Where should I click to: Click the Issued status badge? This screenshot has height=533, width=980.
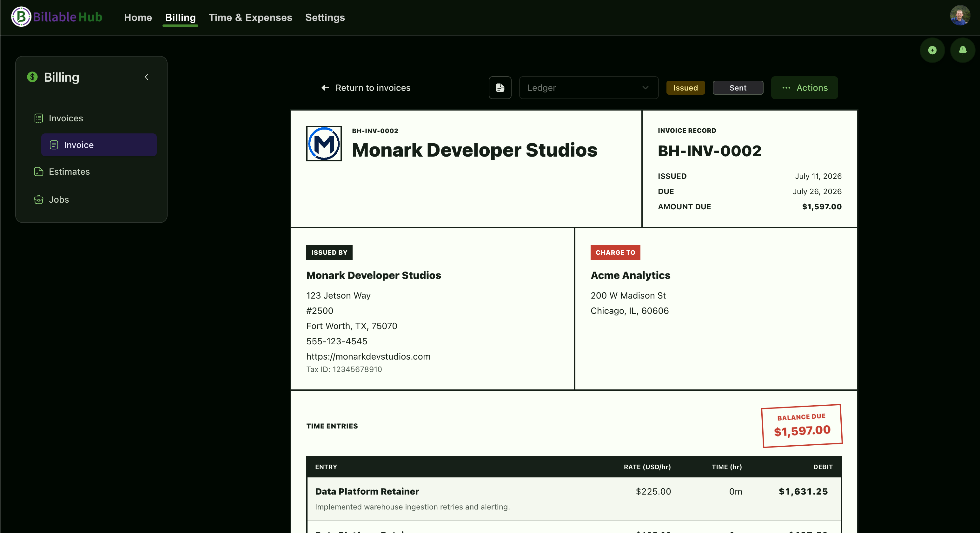[685, 88]
